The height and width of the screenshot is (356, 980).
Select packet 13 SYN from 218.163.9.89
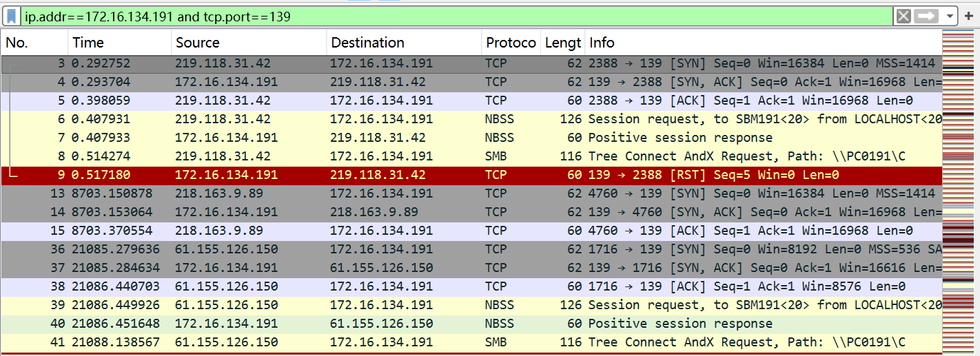(471, 193)
